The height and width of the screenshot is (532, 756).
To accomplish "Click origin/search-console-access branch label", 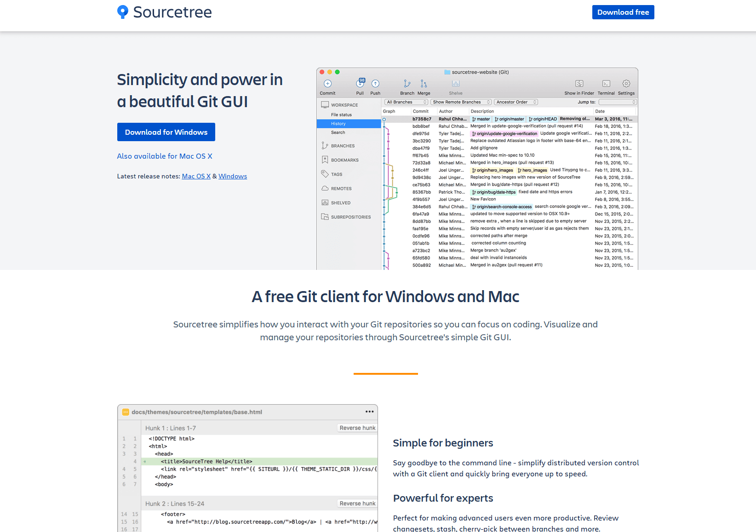I will 502,207.
